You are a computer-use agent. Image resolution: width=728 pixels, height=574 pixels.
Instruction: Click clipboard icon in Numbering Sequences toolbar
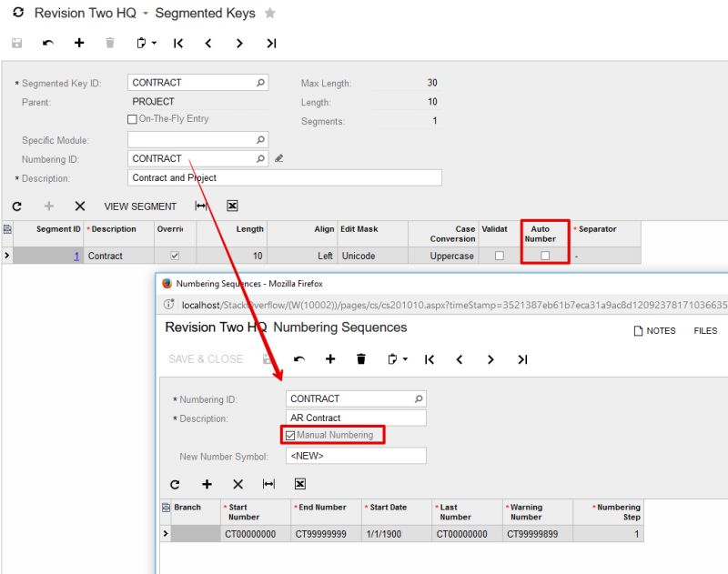tap(392, 359)
